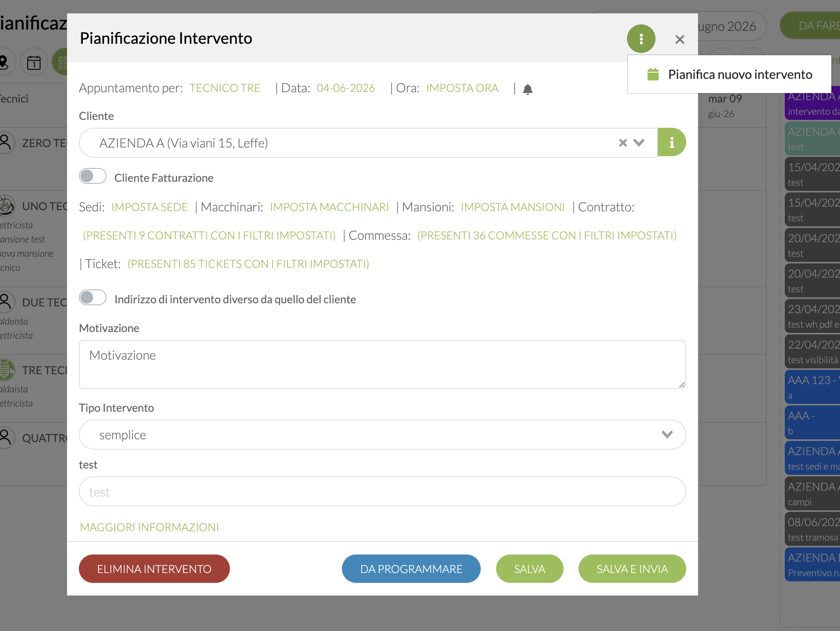Viewport: 840px width, 631px height.
Task: Open the AZIENDA test sedi e ma card
Action: pyautogui.click(x=812, y=458)
